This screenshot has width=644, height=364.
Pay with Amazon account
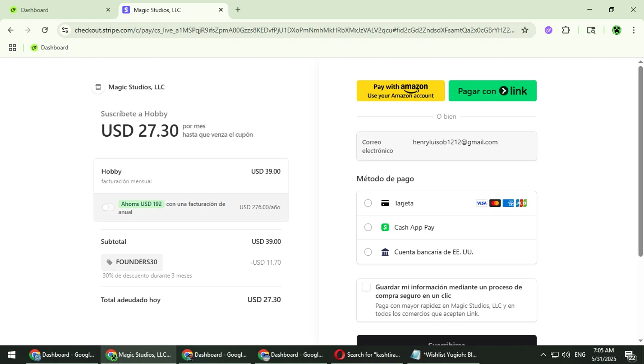point(401,91)
